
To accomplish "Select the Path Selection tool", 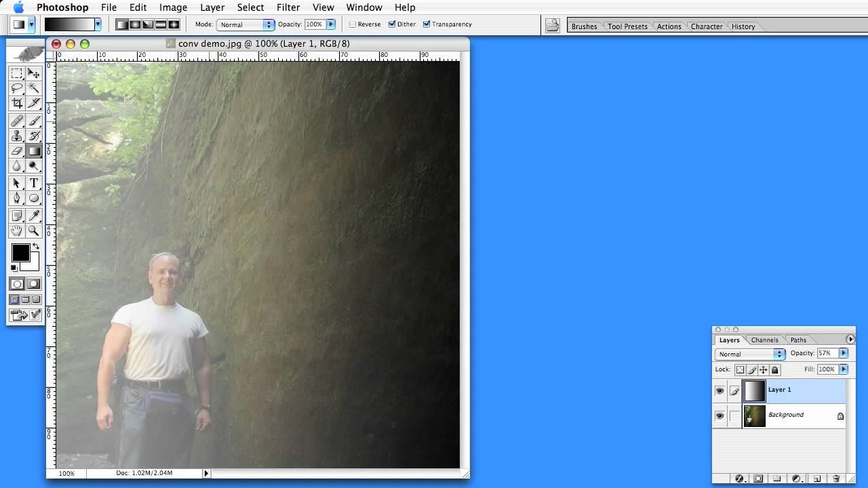I will (17, 184).
